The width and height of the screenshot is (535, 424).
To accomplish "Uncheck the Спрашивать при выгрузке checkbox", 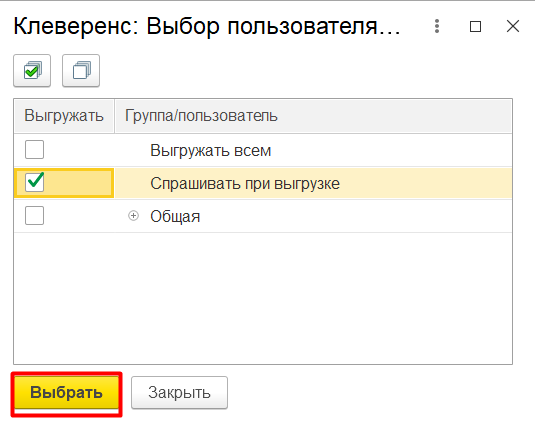I will click(34, 182).
